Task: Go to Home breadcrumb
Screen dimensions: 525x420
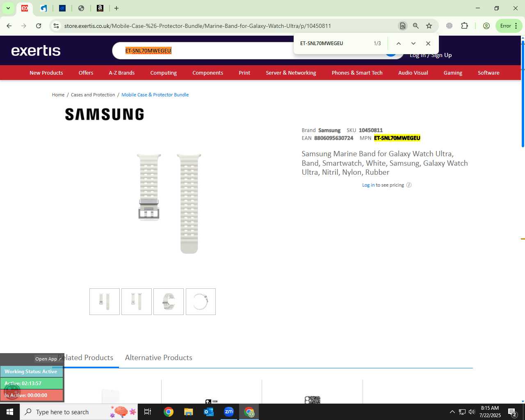Action: pyautogui.click(x=58, y=95)
